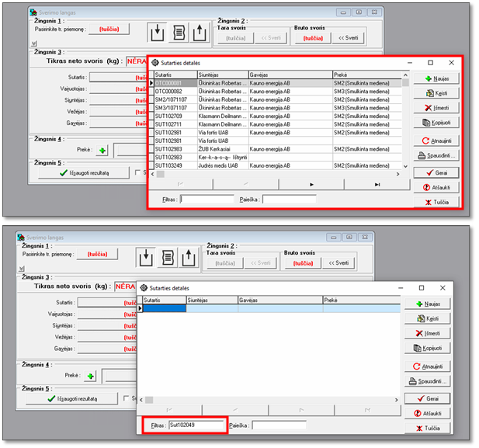Click the document list icon in the upper Svėrimo window
This screenshot has height=448, width=479.
pos(178,33)
